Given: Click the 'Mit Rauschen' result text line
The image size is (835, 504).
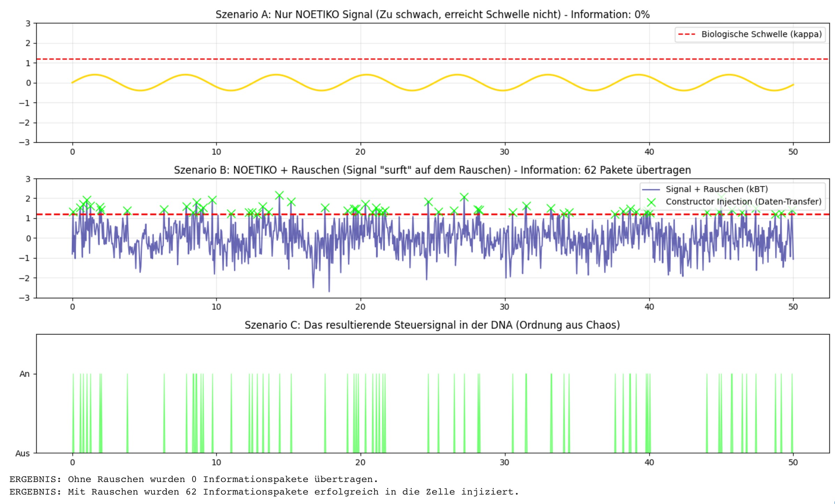Looking at the screenshot, I should 264,492.
